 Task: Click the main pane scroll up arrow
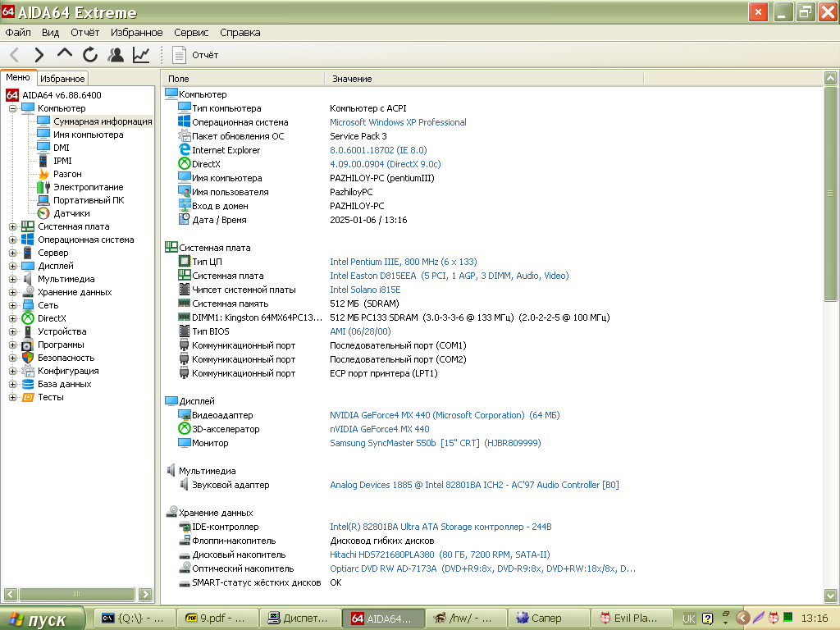(x=830, y=79)
